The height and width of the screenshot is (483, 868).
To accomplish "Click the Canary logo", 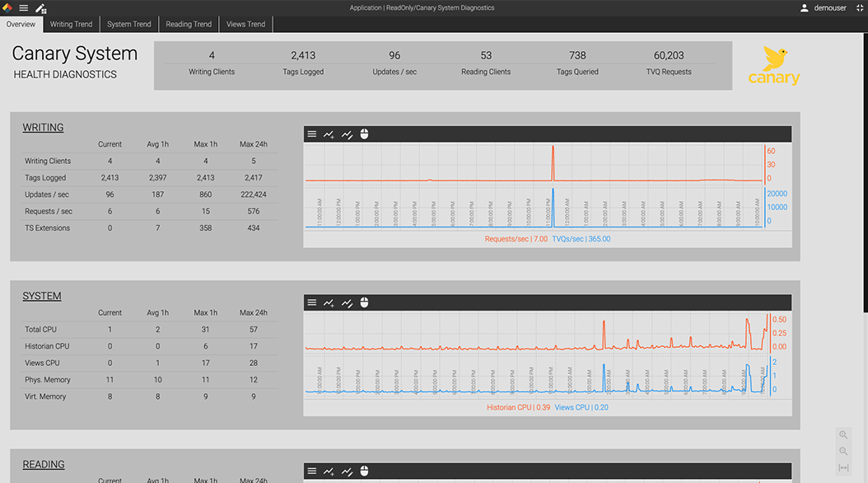I will (x=774, y=65).
